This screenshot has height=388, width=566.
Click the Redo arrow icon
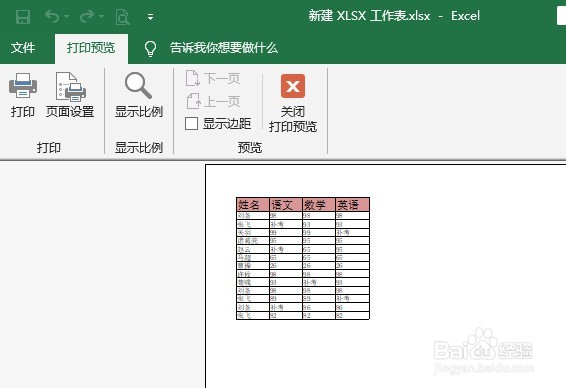[x=87, y=16]
